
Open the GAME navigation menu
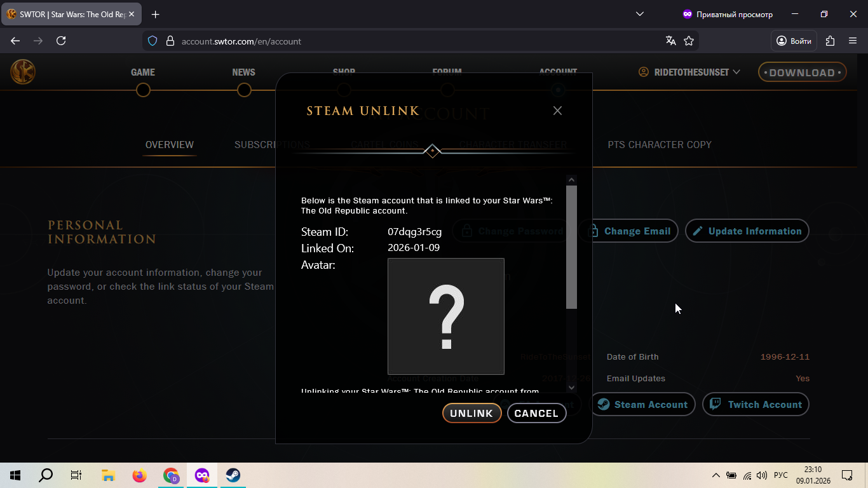click(143, 72)
